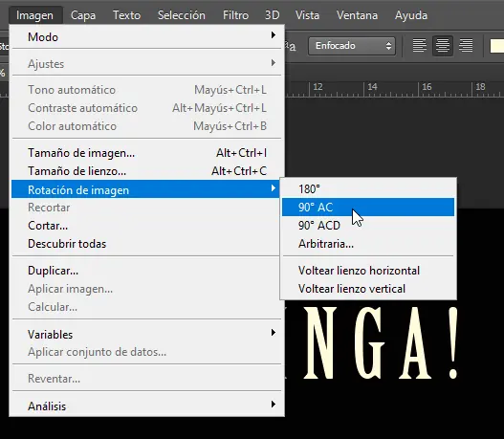Open the Ventana menu
Image resolution: width=504 pixels, height=439 pixels.
coord(357,15)
